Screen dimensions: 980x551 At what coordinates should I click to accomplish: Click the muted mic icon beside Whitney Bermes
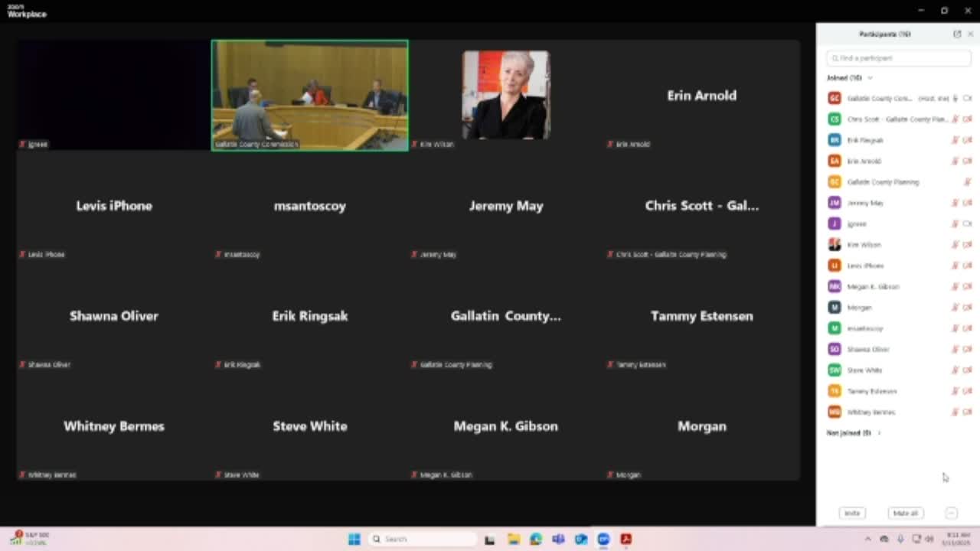(x=955, y=412)
